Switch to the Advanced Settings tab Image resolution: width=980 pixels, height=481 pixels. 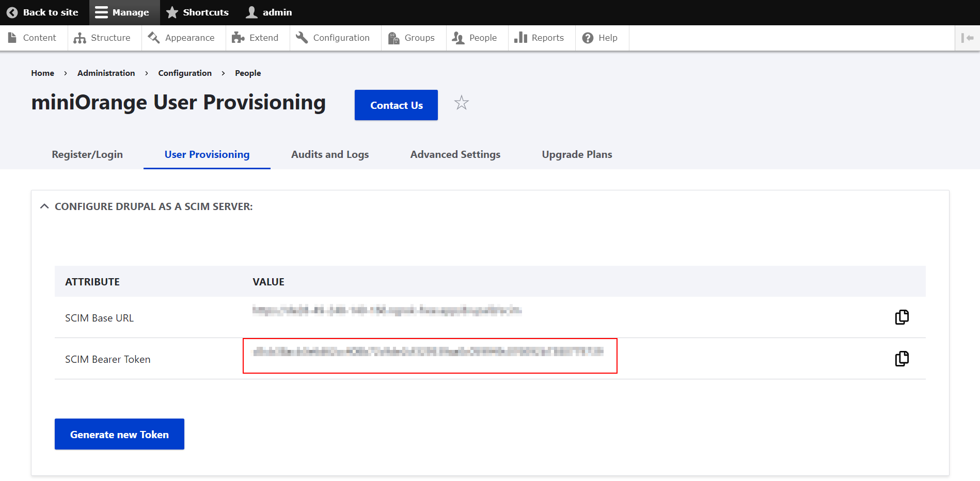(x=455, y=154)
